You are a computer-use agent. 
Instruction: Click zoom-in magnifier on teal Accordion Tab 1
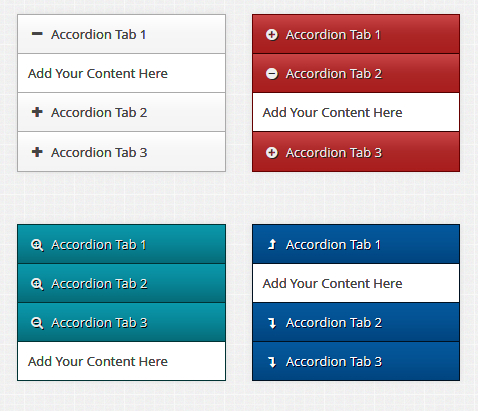(37, 245)
